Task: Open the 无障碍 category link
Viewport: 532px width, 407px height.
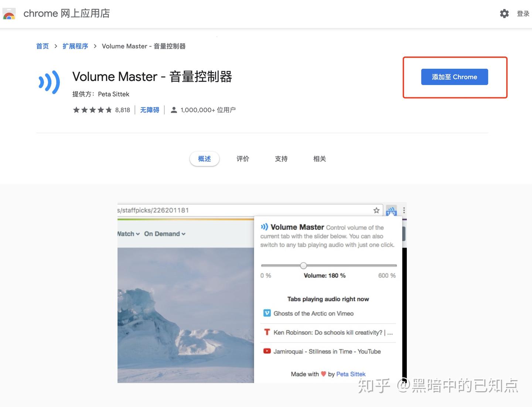Action: (x=150, y=110)
